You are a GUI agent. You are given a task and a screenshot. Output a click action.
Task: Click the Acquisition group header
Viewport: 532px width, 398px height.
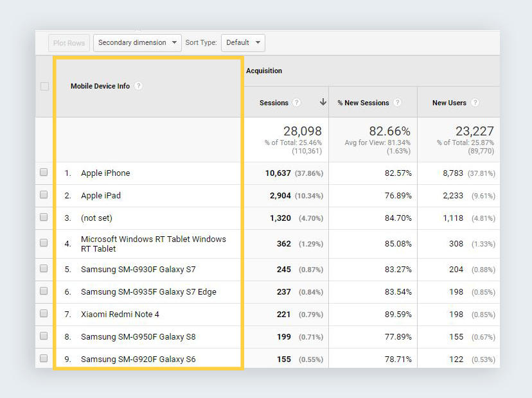(264, 71)
